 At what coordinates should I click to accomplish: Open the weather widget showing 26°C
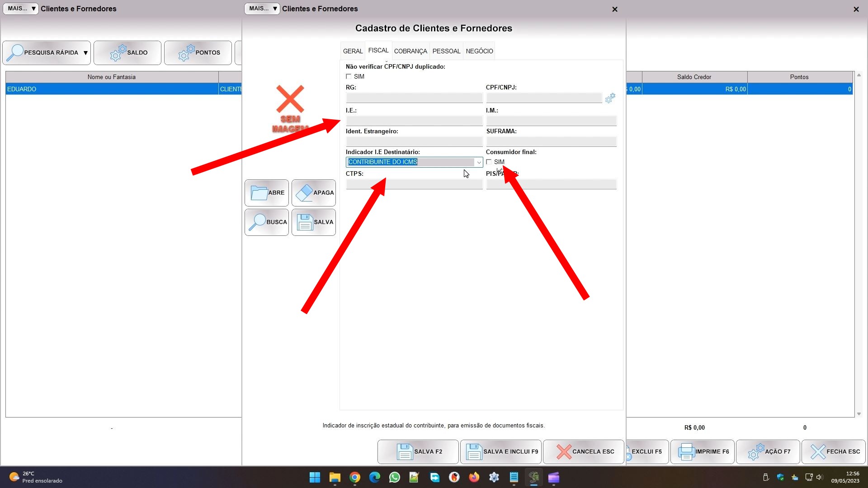(36, 478)
